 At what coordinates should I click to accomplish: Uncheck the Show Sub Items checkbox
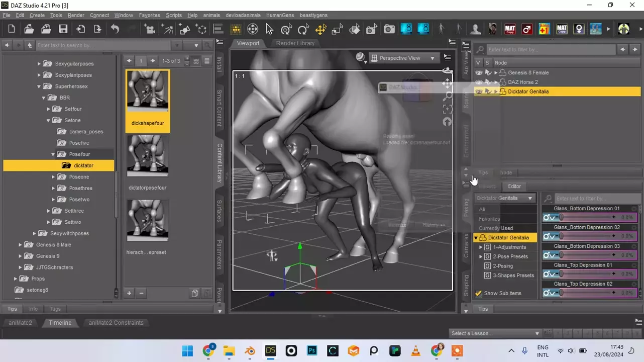click(479, 293)
